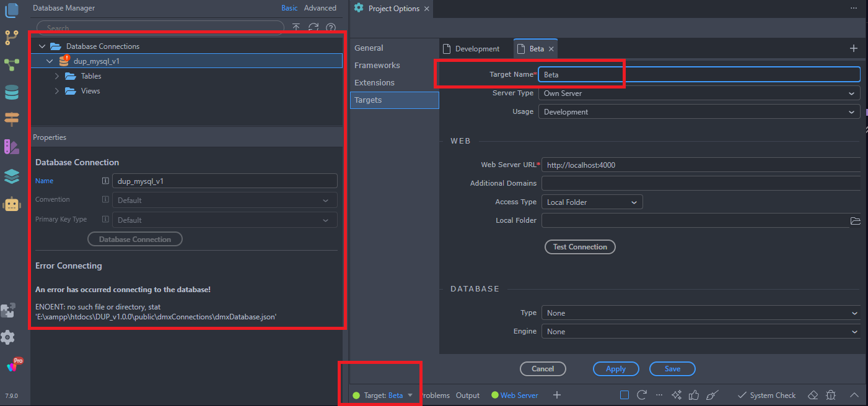868x406 pixels.
Task: Expand bottom panel with up chevron
Action: [854, 395]
